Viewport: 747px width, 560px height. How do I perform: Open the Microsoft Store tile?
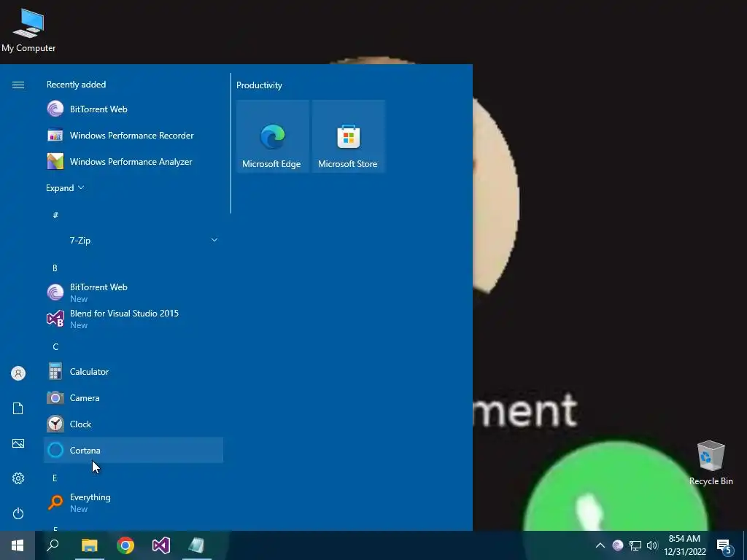[x=348, y=136]
